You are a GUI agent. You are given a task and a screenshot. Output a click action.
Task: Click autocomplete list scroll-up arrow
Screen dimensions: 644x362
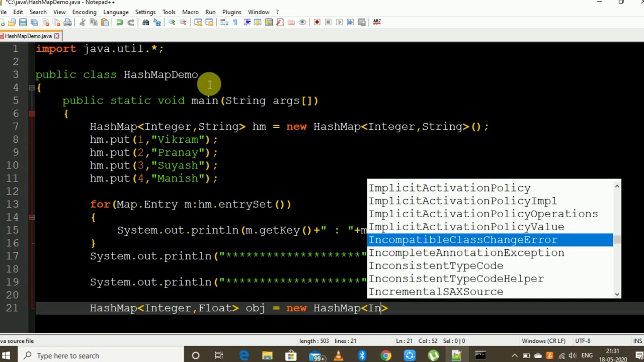point(617,186)
